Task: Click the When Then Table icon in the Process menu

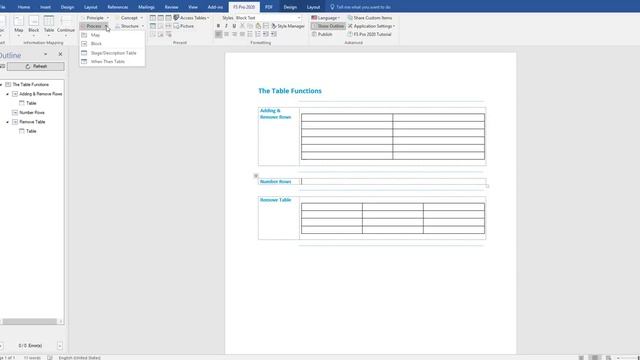Action: coord(84,62)
